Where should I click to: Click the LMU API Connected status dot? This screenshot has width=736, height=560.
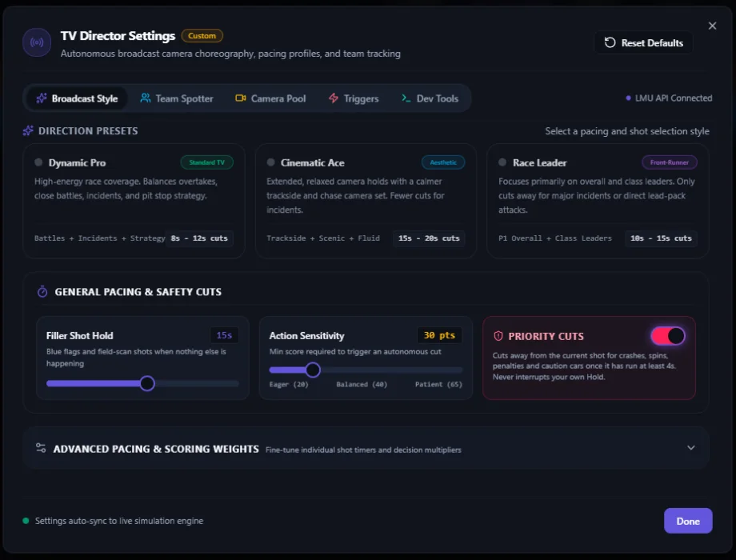(x=628, y=98)
